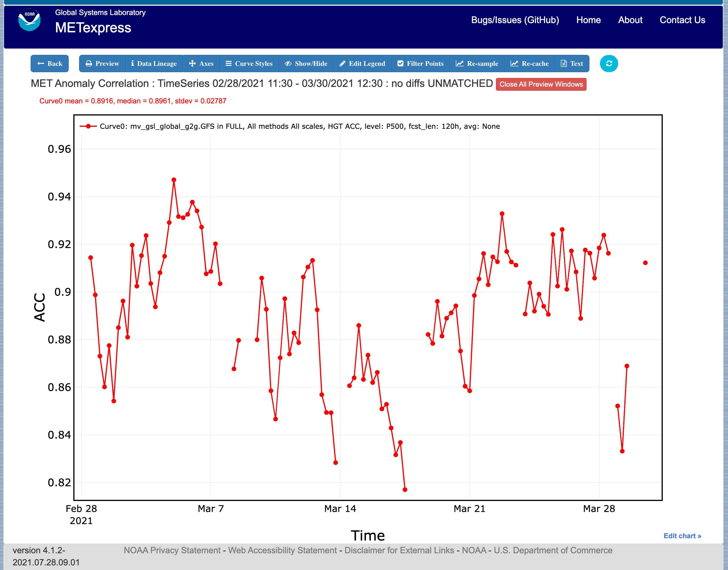Click the Re-cache chart button
This screenshot has height=570, width=728.
coord(529,64)
